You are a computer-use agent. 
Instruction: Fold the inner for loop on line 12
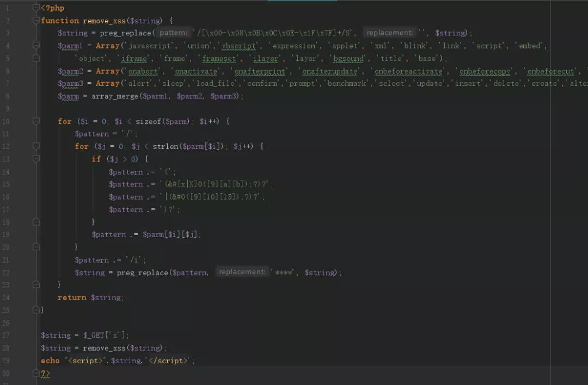[36, 146]
